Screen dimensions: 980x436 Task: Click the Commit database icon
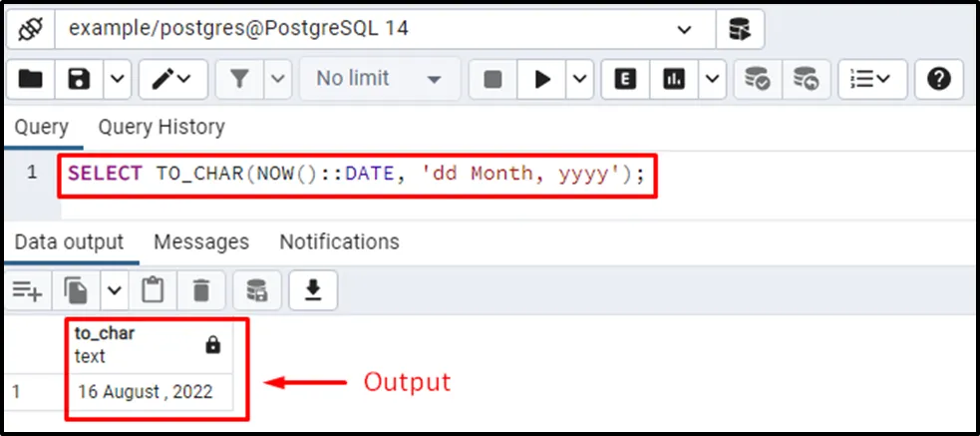758,80
